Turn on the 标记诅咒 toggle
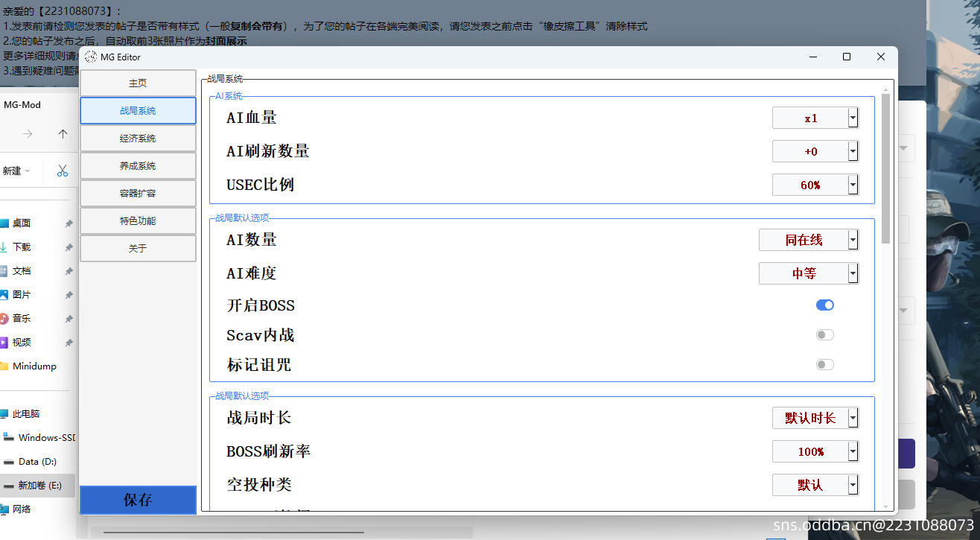 point(824,364)
